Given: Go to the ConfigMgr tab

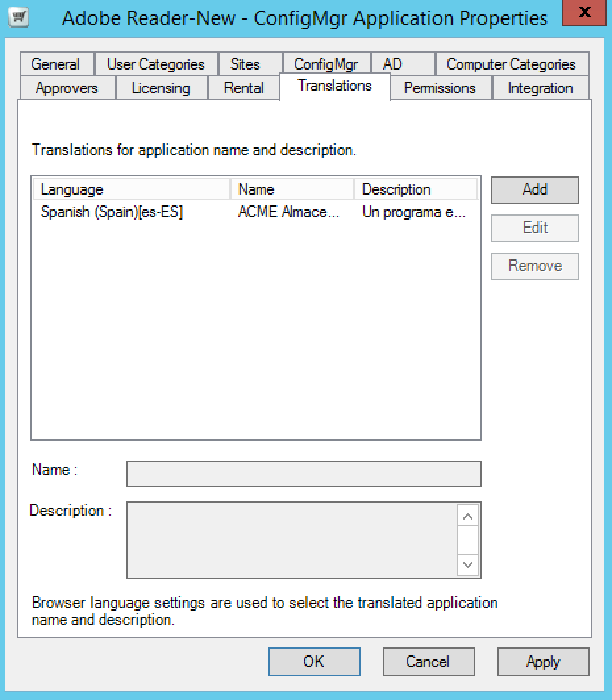Looking at the screenshot, I should click(326, 64).
